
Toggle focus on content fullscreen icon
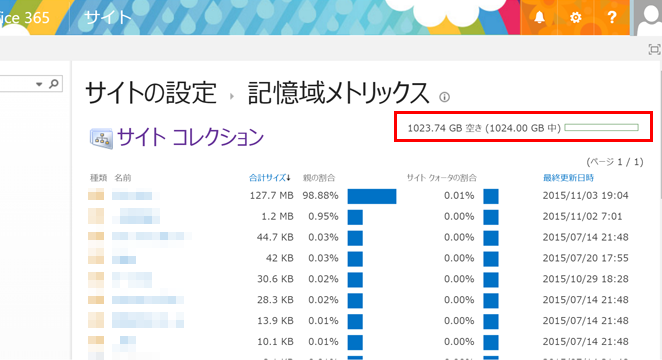click(x=654, y=49)
